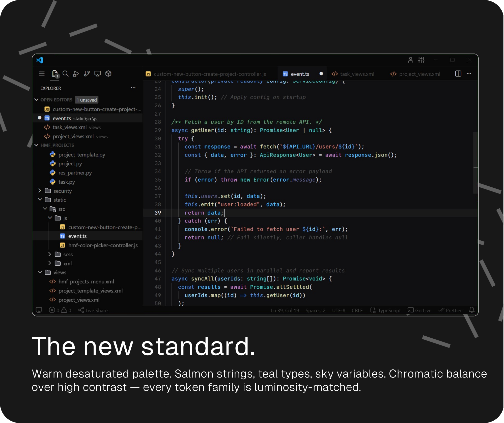The image size is (504, 423).
Task: Click the split editor right icon
Action: (458, 73)
